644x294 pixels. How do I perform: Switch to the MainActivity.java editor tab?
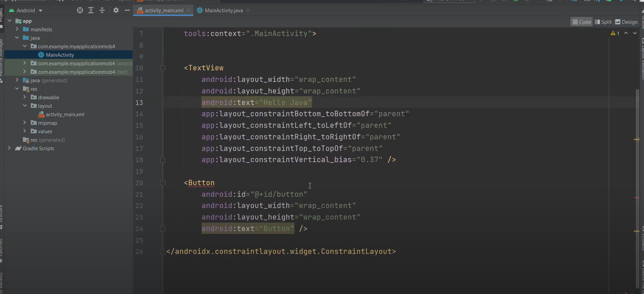224,11
